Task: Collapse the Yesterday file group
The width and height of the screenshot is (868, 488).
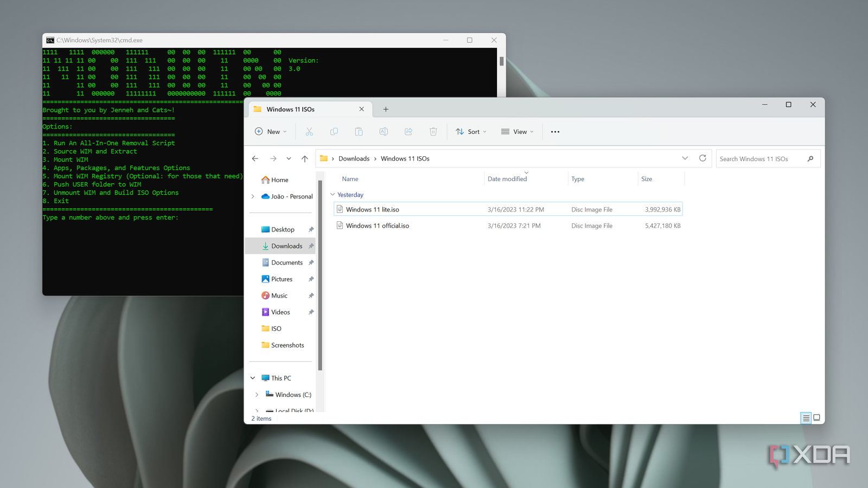Action: click(333, 194)
